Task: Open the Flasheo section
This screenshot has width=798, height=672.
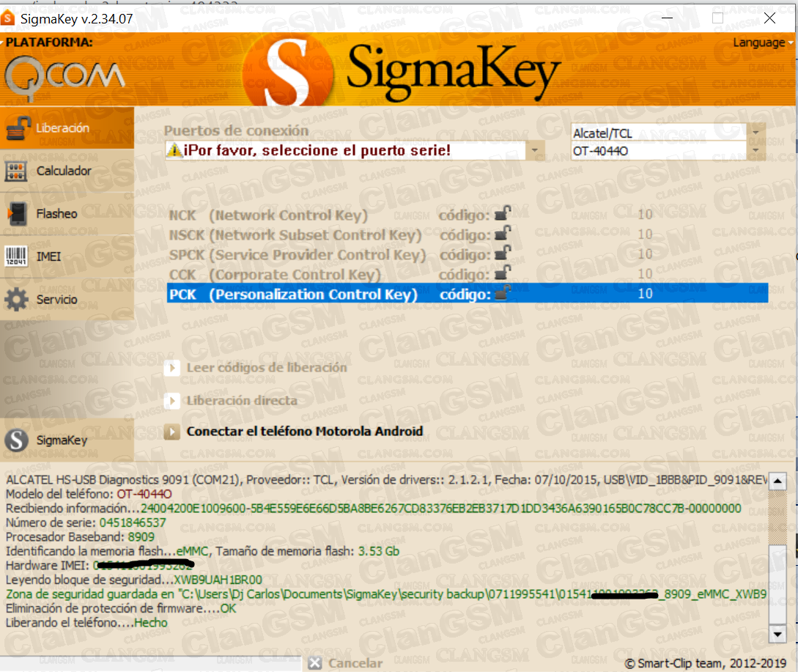Action: (x=67, y=214)
